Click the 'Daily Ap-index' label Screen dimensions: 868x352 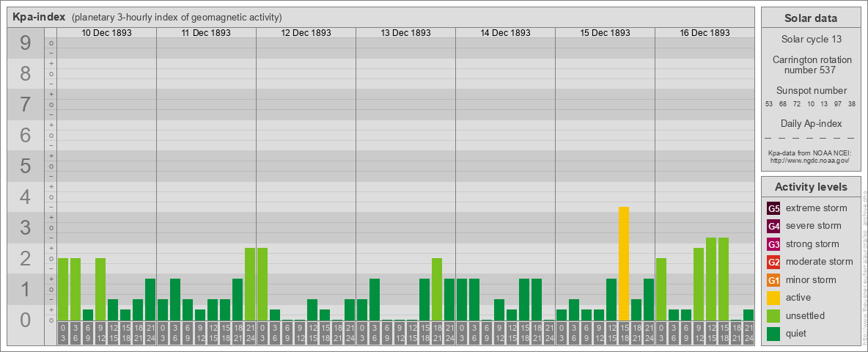pyautogui.click(x=811, y=123)
